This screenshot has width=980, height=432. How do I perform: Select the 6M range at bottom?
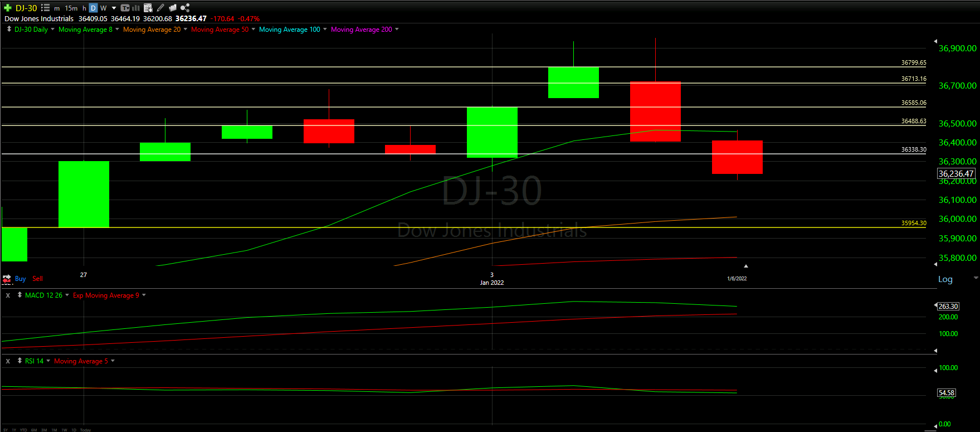coord(34,430)
